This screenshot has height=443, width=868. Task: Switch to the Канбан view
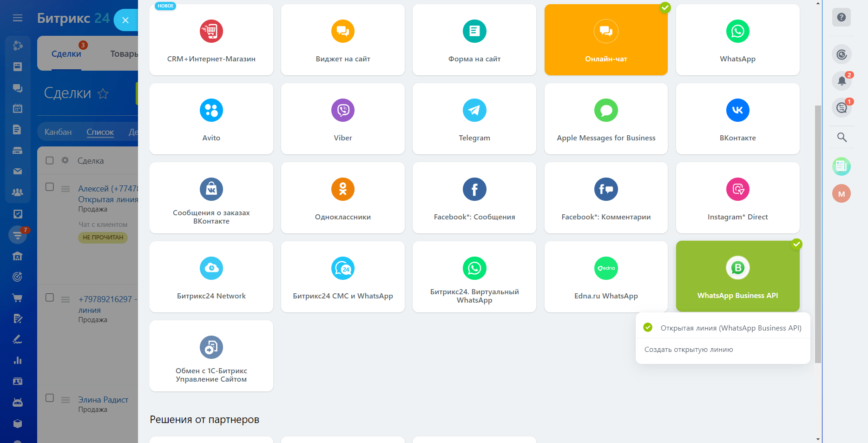[58, 132]
